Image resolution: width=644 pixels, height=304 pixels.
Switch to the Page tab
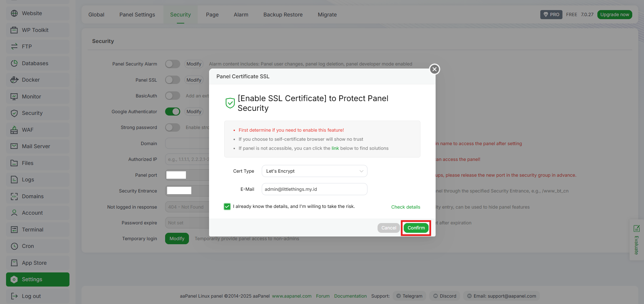212,14
